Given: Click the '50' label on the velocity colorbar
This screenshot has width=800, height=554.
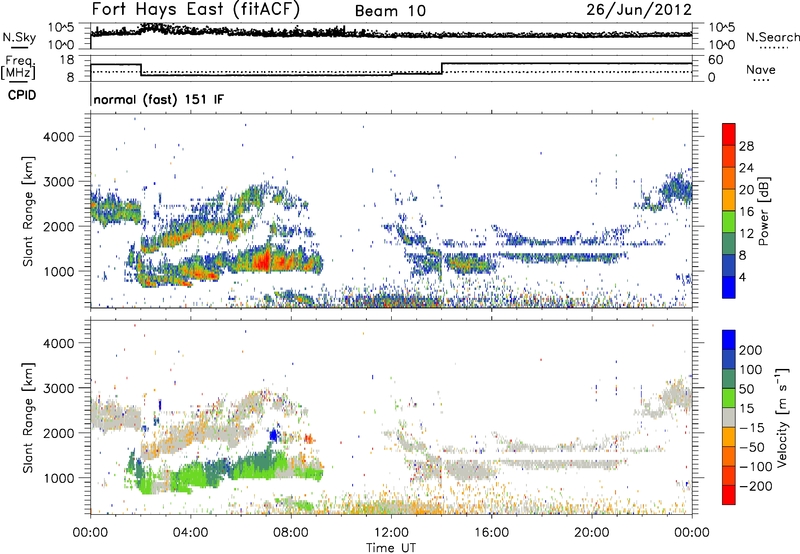Looking at the screenshot, I should 746,389.
